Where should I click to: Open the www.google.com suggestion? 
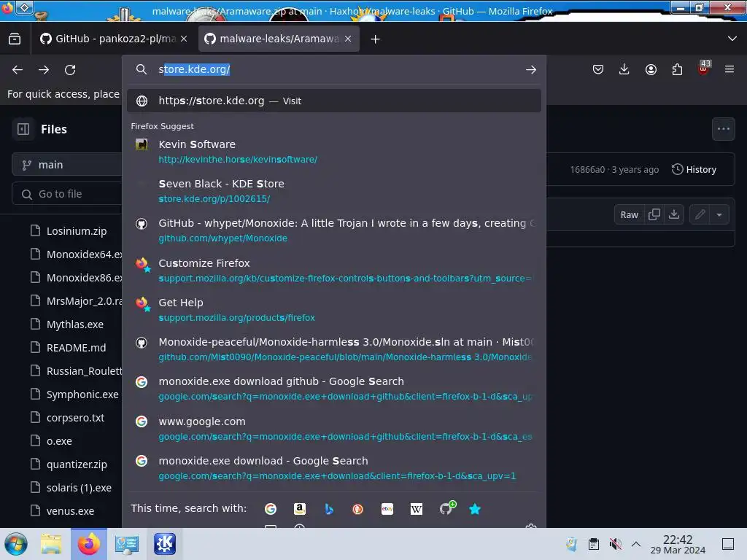[x=334, y=429]
